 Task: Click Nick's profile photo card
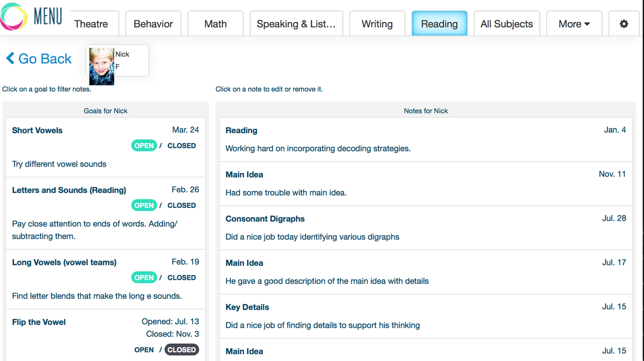(117, 60)
